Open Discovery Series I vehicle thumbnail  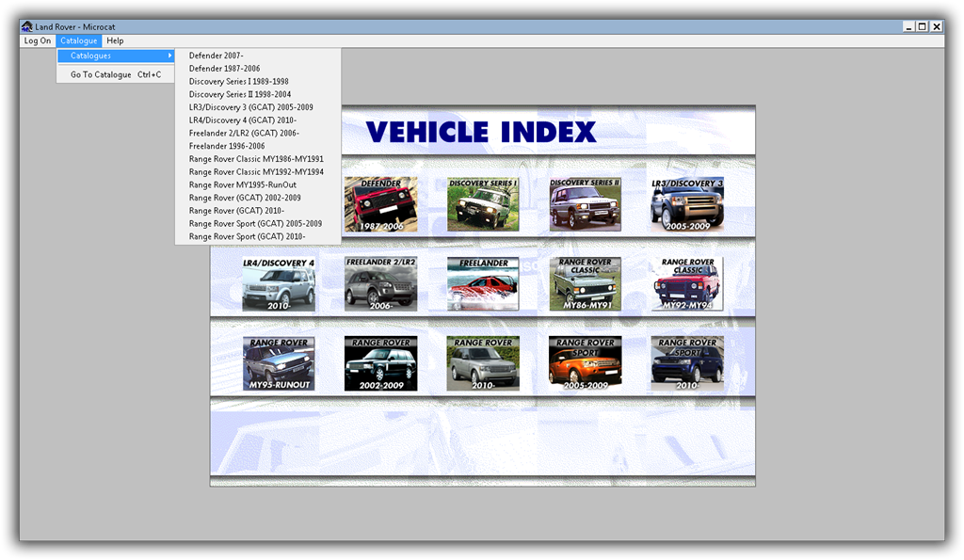coord(483,204)
